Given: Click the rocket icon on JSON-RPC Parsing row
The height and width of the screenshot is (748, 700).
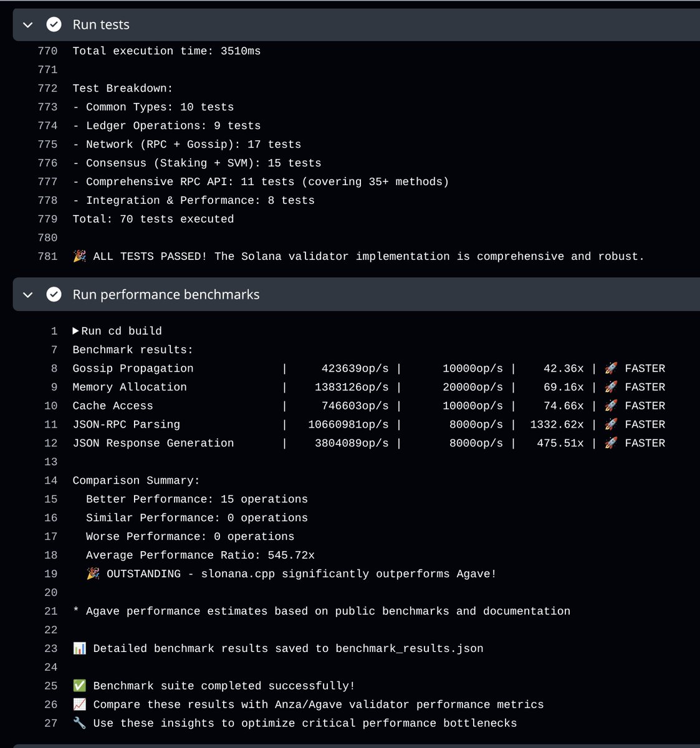Looking at the screenshot, I should [611, 424].
